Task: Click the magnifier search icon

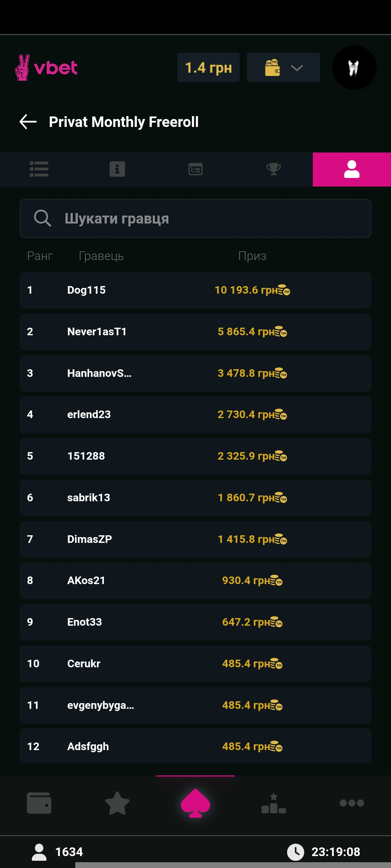Action: 43,218
